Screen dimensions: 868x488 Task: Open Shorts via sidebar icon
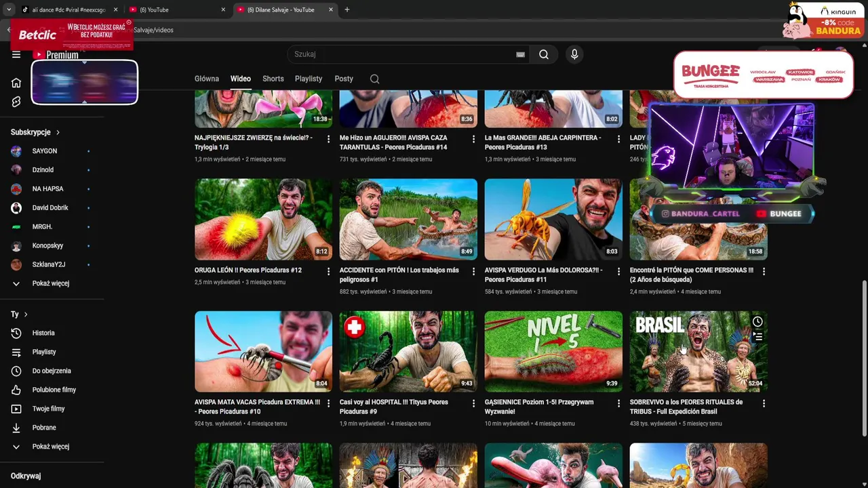(16, 102)
